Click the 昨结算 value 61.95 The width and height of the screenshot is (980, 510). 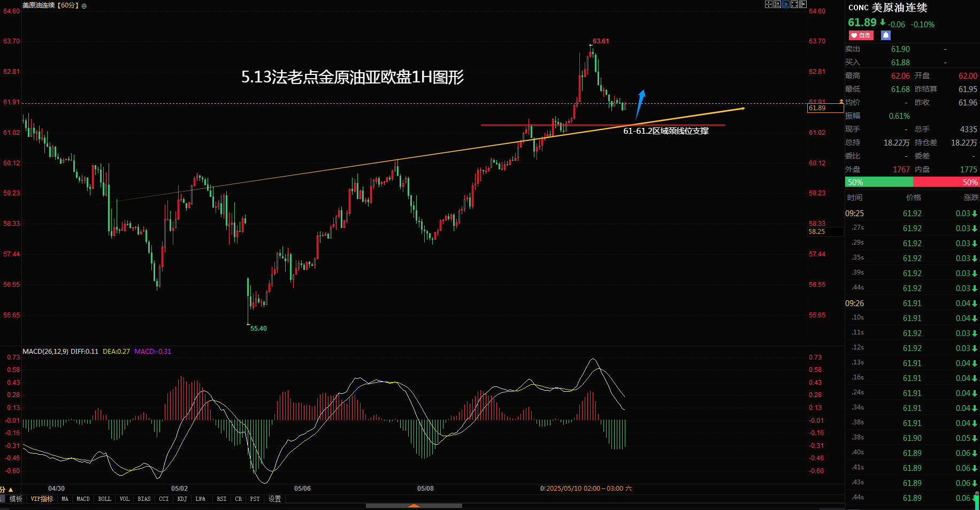coord(968,89)
